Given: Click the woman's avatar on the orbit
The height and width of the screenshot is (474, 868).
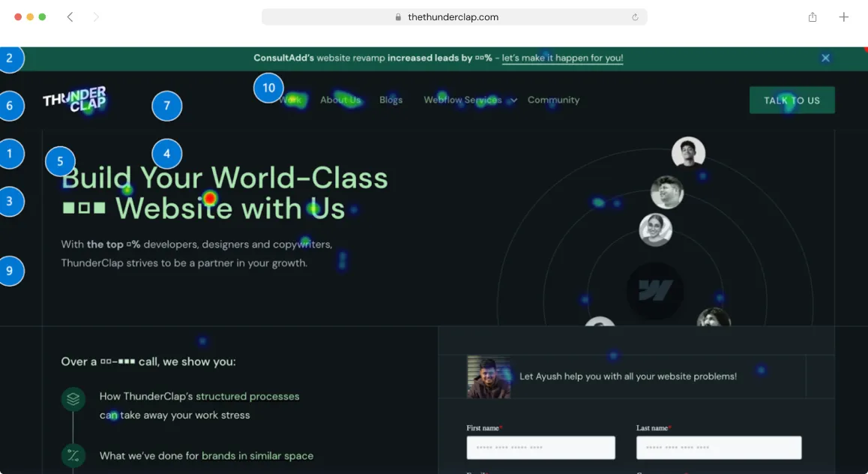Looking at the screenshot, I should [x=656, y=229].
